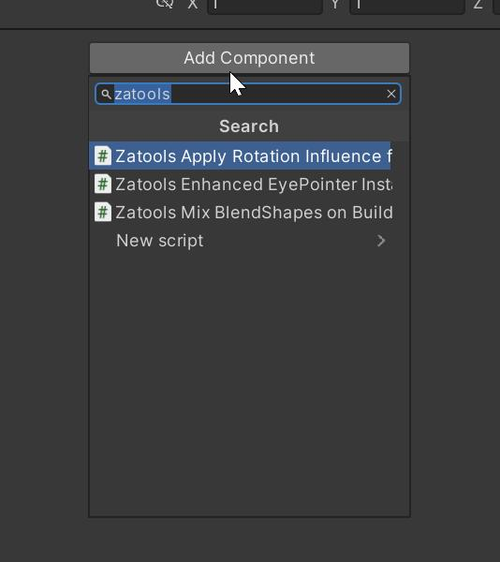Click script icon for Enhanced EyePointer
The width and height of the screenshot is (500, 562).
(x=103, y=184)
